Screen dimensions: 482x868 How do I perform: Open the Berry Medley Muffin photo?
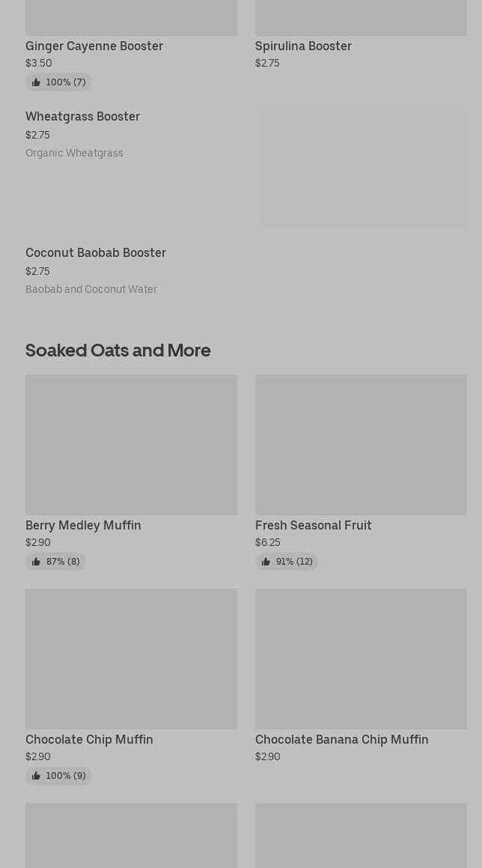[x=131, y=445]
